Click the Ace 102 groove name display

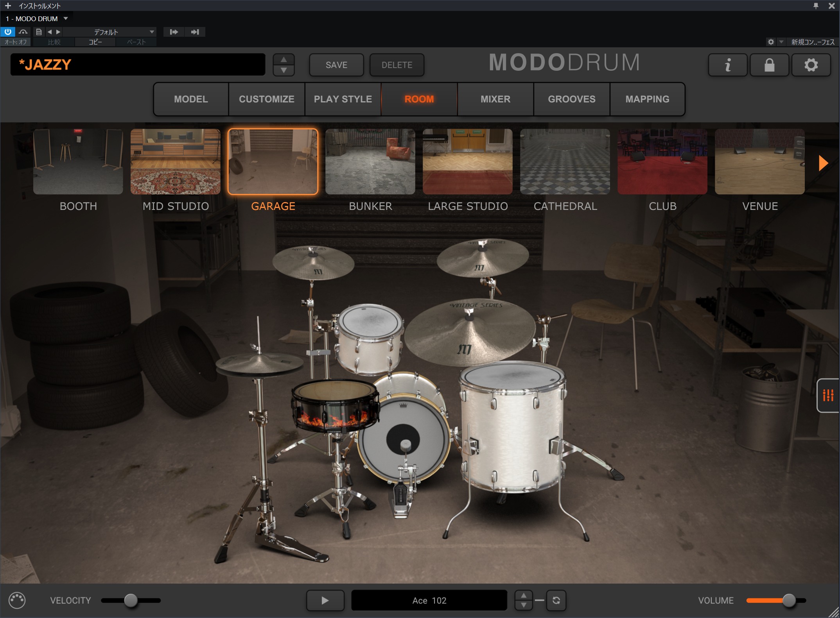(x=429, y=600)
